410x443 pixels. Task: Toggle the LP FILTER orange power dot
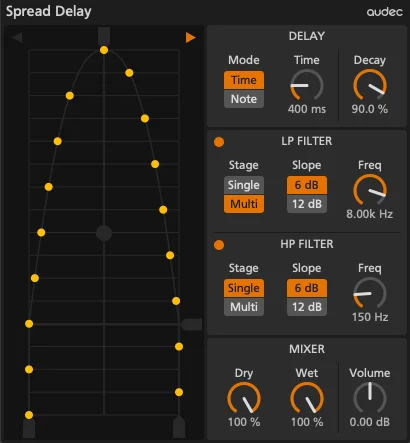pos(219,142)
